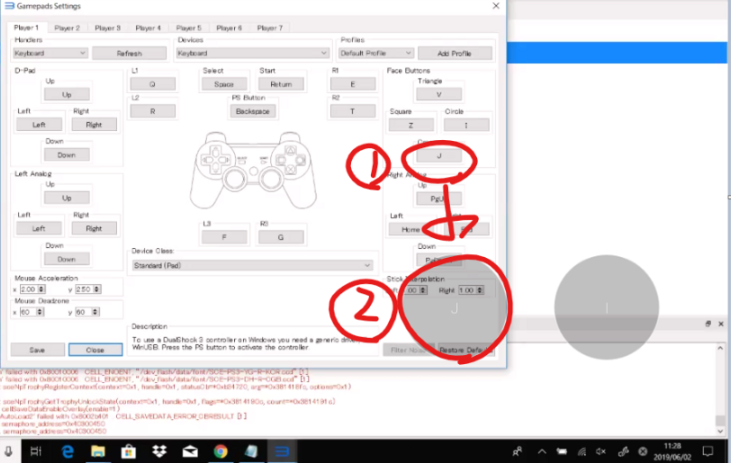This screenshot has width=731, height=463.
Task: Open the Action Center notification icon
Action: 708,451
